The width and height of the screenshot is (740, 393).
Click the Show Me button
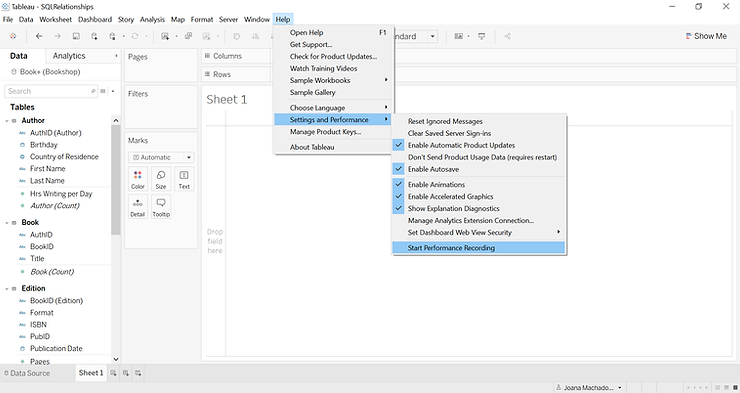point(706,36)
